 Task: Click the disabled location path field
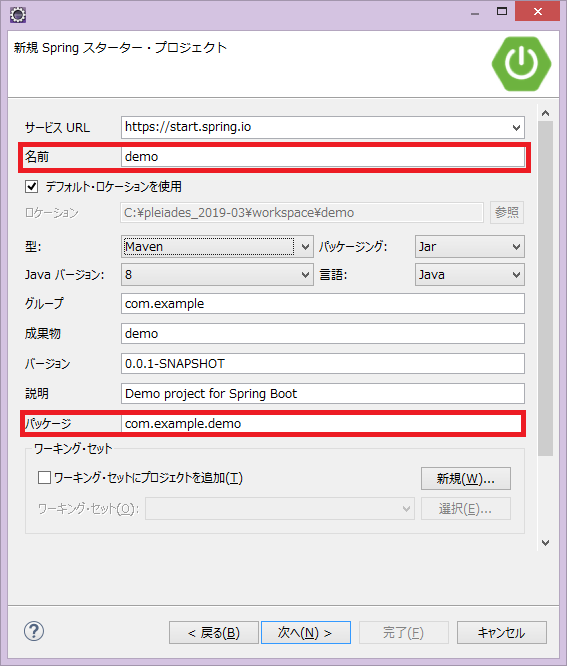tap(302, 212)
